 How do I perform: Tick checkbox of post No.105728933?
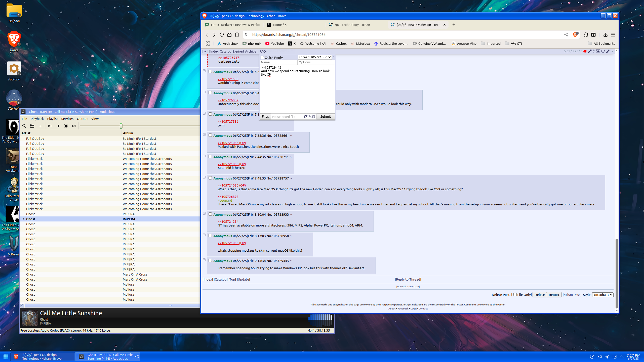[210, 214]
